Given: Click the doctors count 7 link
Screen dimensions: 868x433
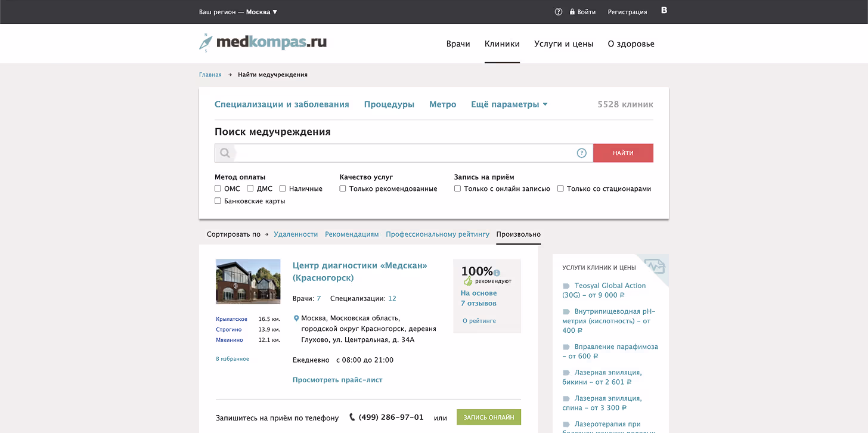Looking at the screenshot, I should coord(319,298).
